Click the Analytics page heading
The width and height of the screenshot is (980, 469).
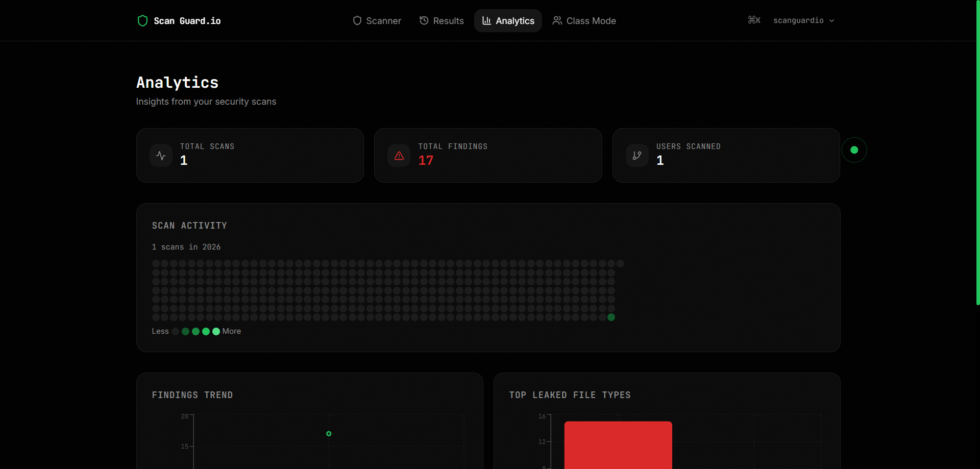point(177,82)
